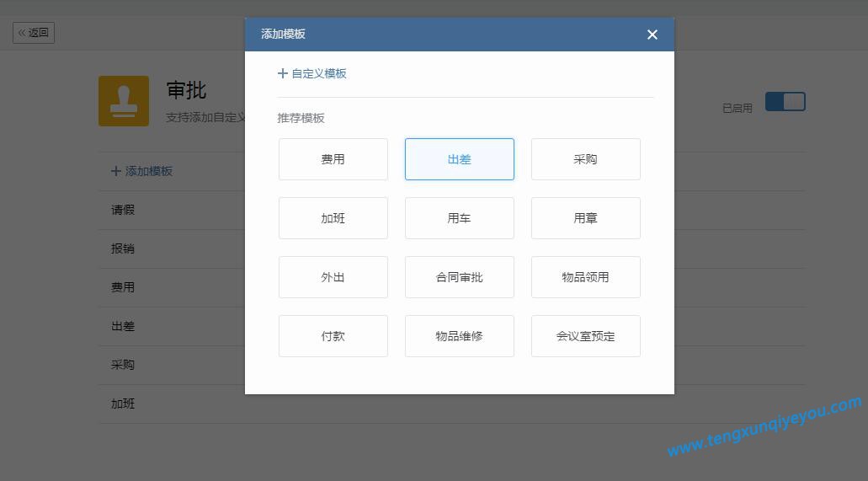Choose the 付款 template

tap(333, 336)
